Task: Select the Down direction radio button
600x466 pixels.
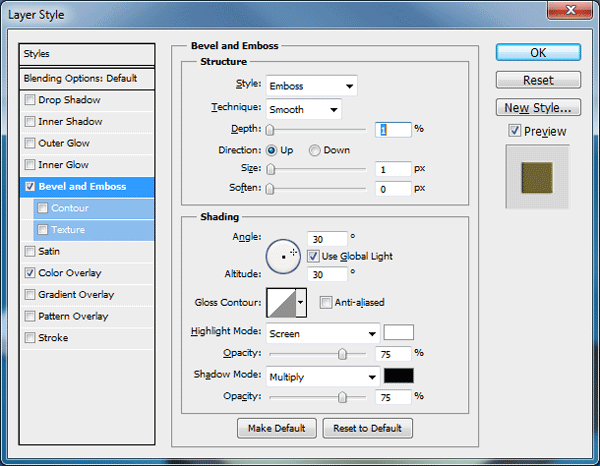Action: click(315, 150)
